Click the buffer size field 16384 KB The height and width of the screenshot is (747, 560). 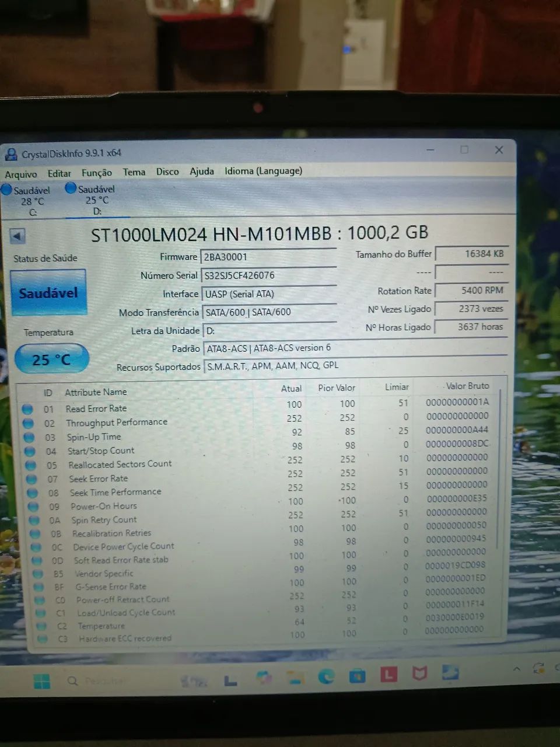(472, 254)
